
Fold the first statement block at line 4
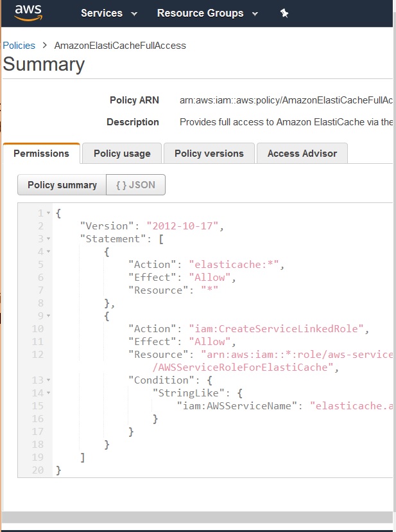coord(49,252)
